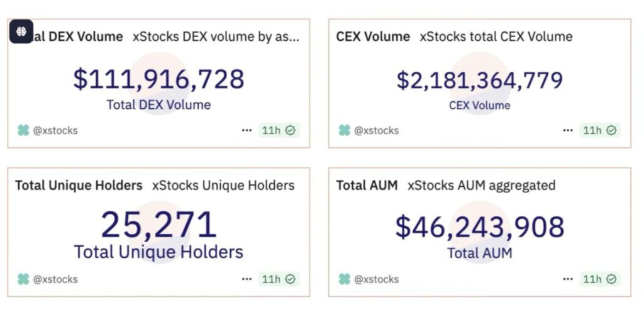Click the Total Unique Holders card title
This screenshot has height=312, width=644.
[79, 185]
